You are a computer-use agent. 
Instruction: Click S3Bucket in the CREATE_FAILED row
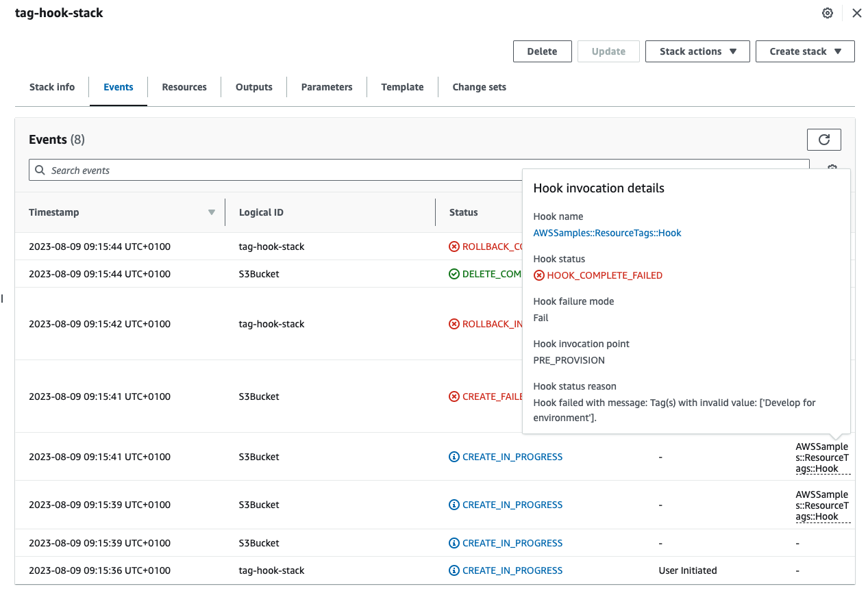pyautogui.click(x=259, y=396)
